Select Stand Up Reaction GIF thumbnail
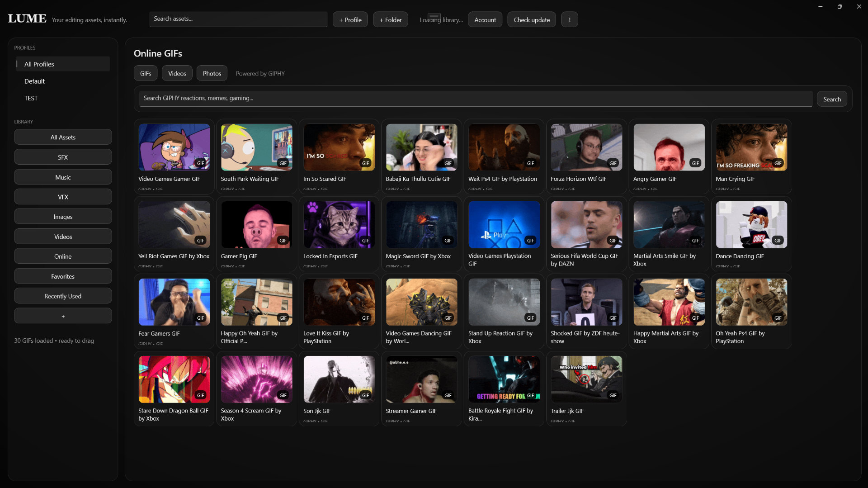Screen dimensions: 868x488 504,302
